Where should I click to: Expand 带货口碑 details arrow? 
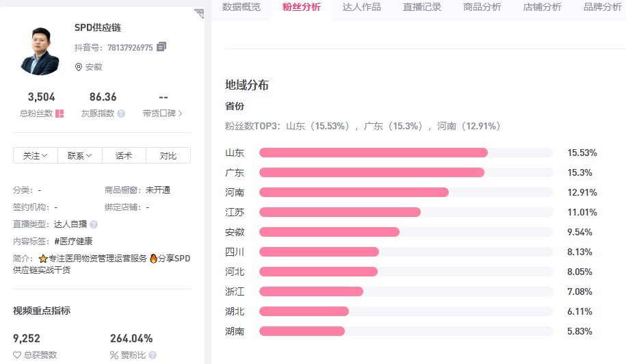(x=181, y=114)
